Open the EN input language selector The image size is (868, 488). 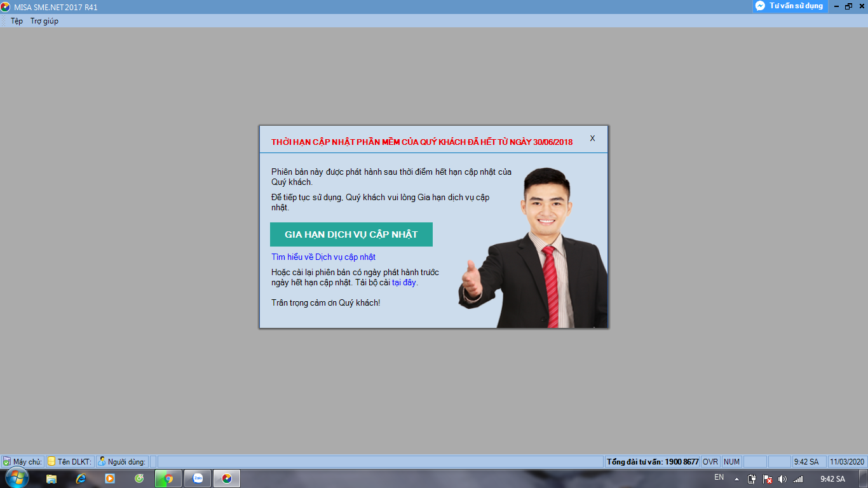point(719,478)
